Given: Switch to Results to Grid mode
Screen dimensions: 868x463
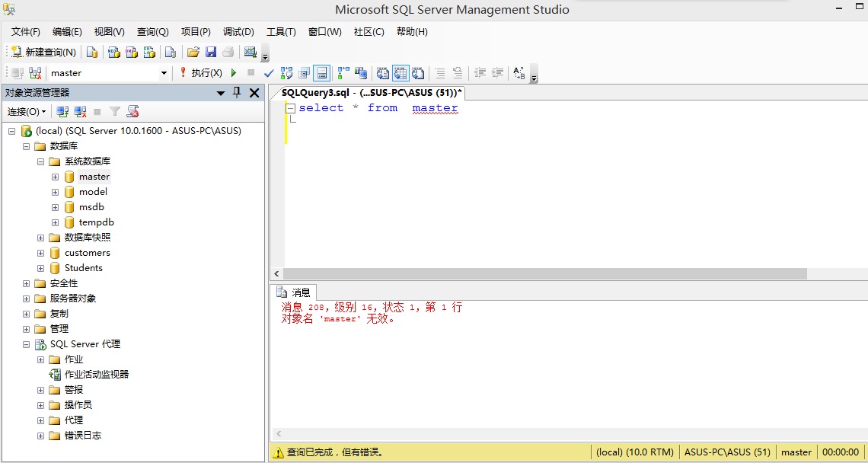Looking at the screenshot, I should (x=400, y=73).
